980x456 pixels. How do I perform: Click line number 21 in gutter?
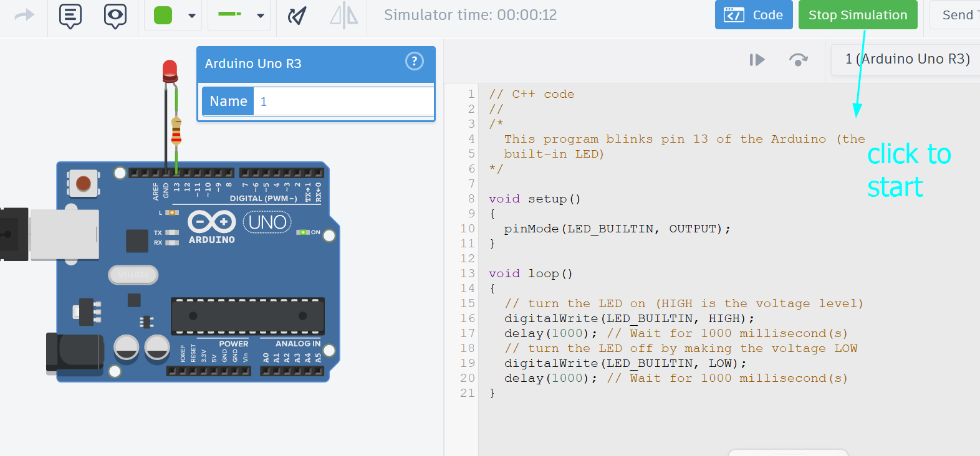[x=468, y=393]
